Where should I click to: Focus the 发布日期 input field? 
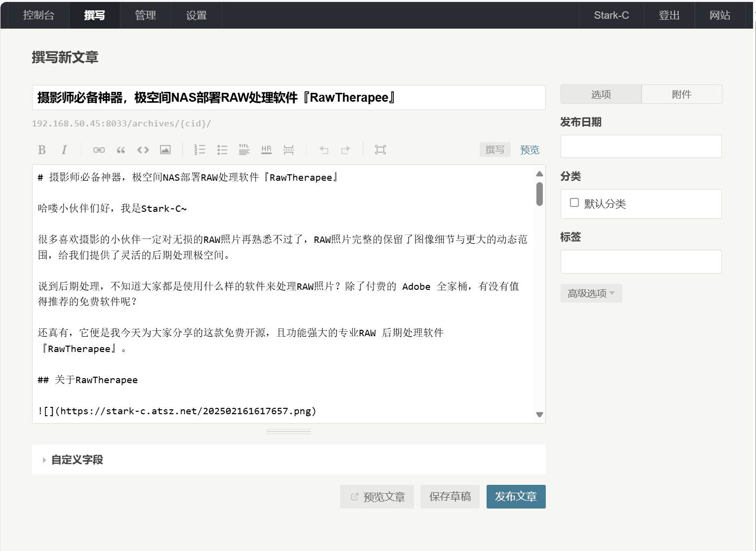(641, 147)
